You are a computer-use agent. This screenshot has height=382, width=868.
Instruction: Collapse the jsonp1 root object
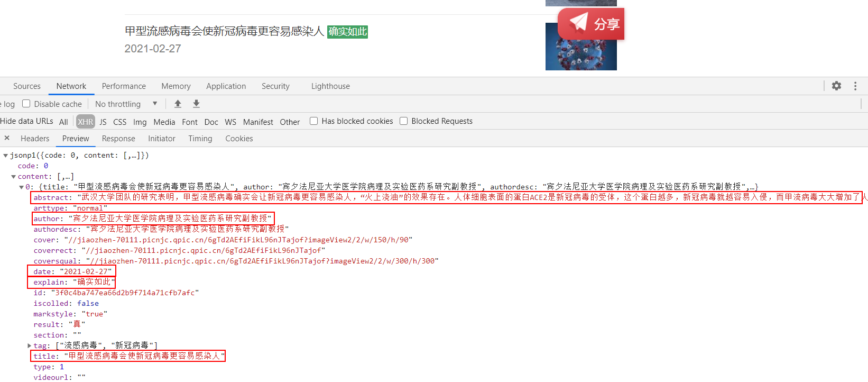[x=6, y=156]
